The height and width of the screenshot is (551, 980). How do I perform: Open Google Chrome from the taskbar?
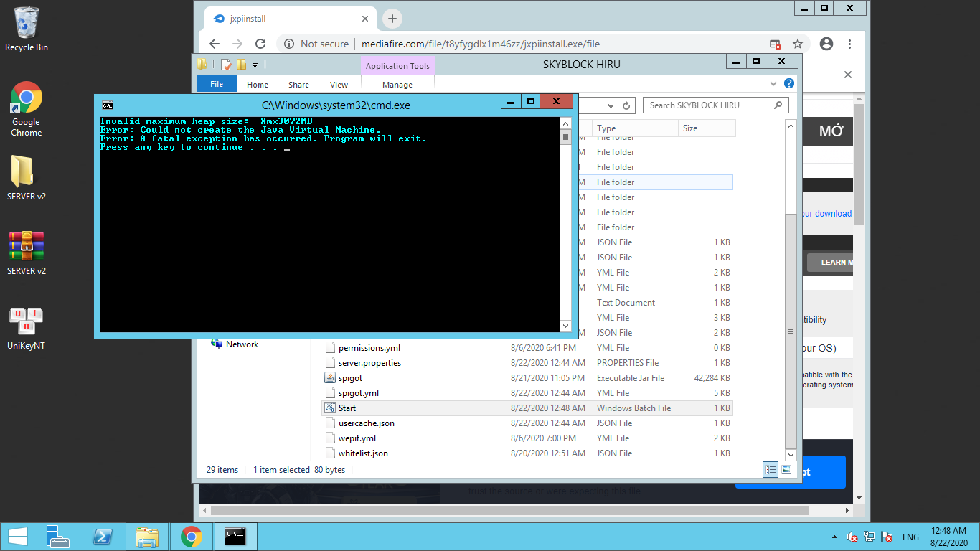[x=191, y=537]
